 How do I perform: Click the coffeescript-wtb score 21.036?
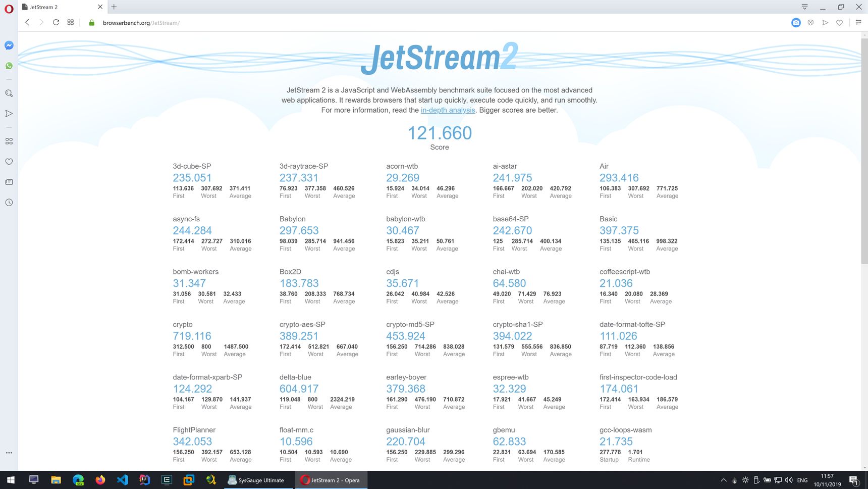tap(616, 283)
